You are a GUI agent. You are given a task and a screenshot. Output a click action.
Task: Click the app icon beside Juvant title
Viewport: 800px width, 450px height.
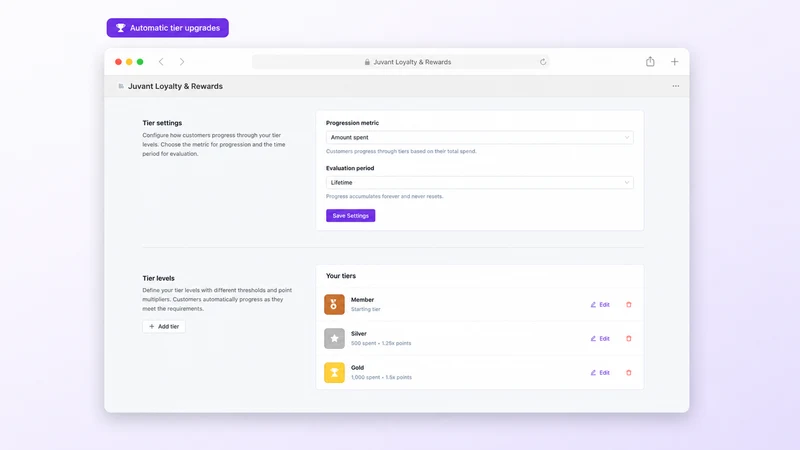[x=121, y=86]
